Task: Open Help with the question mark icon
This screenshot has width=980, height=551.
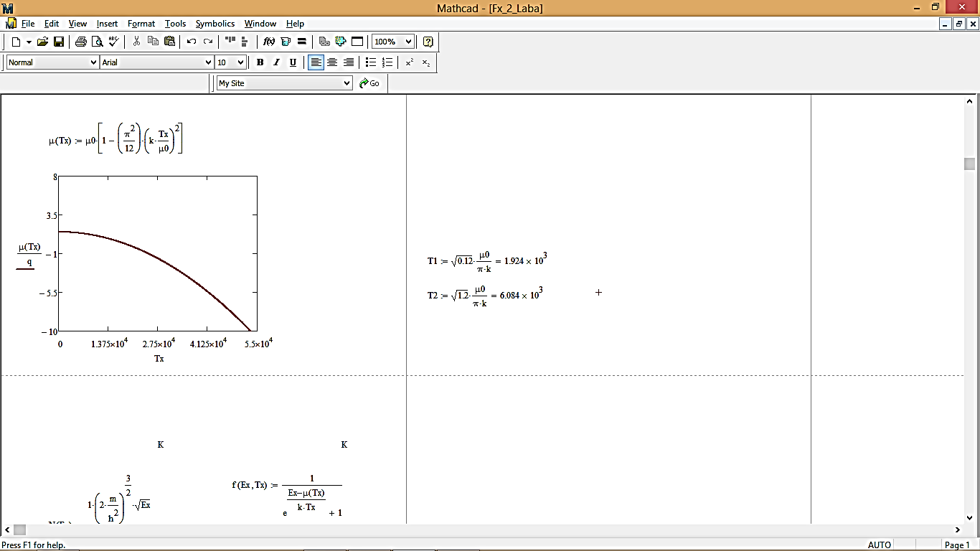Action: coord(428,42)
